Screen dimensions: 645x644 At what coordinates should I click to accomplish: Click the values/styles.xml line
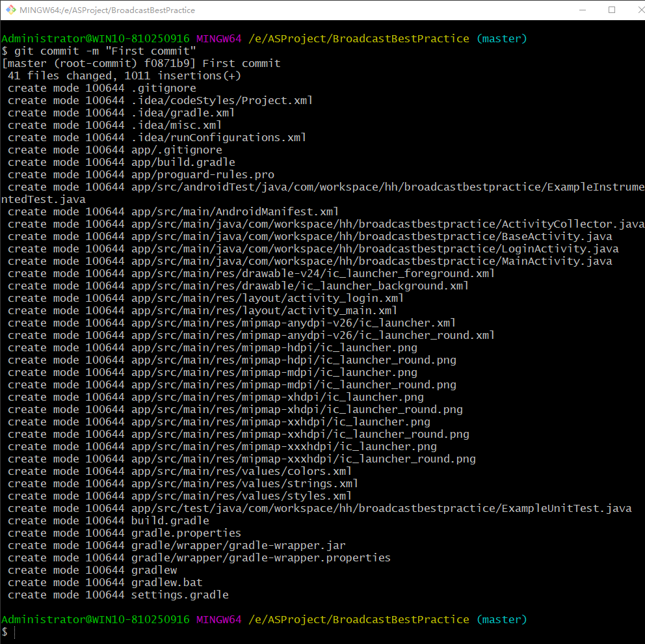point(179,496)
